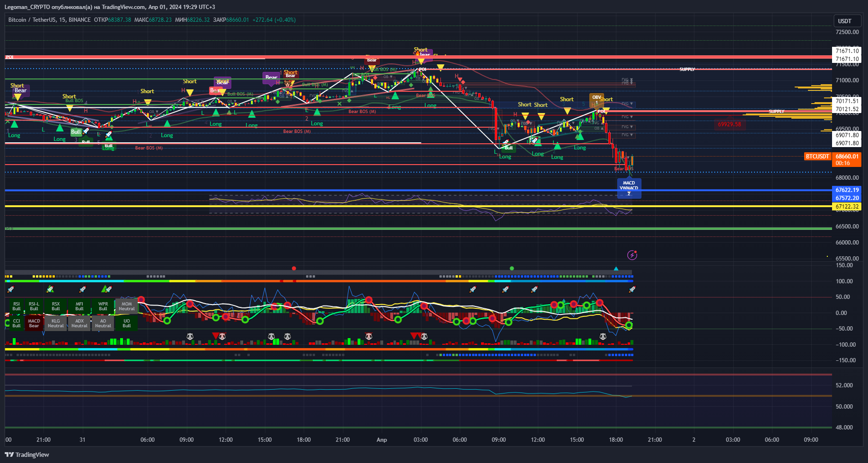The image size is (868, 463).
Task: Select the RSX Bull indicator badge
Action: pos(56,306)
